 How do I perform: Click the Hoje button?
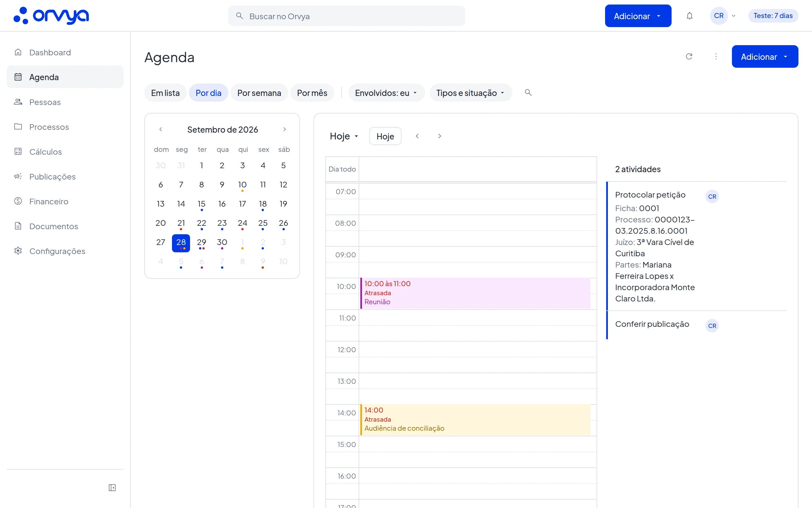point(385,136)
